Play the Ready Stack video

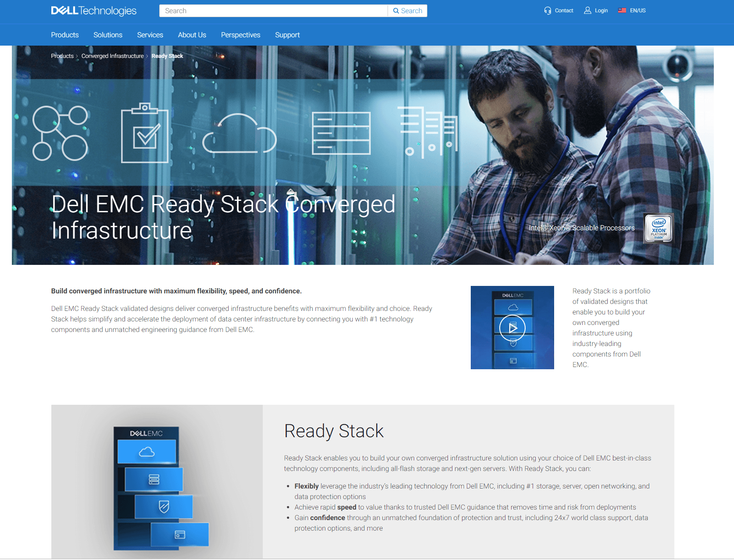[x=512, y=328]
